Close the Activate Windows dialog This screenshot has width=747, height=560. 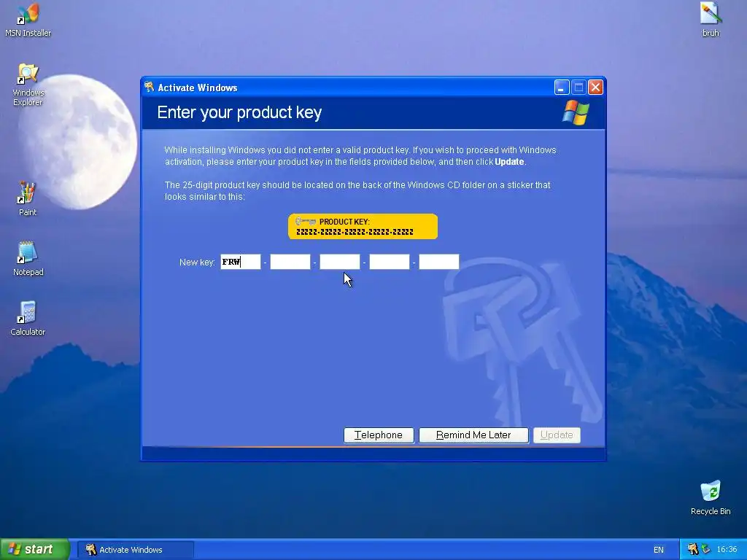click(595, 87)
